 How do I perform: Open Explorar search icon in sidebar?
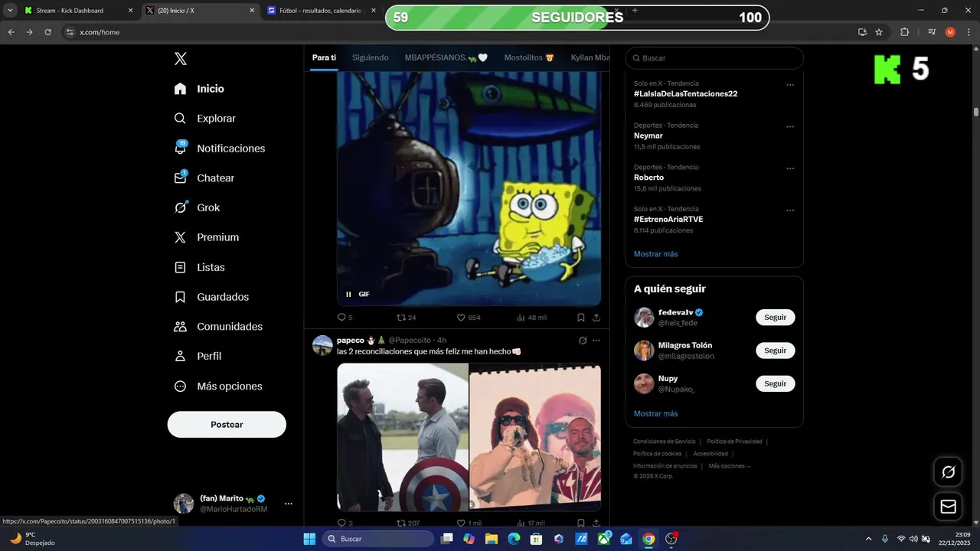tap(180, 119)
